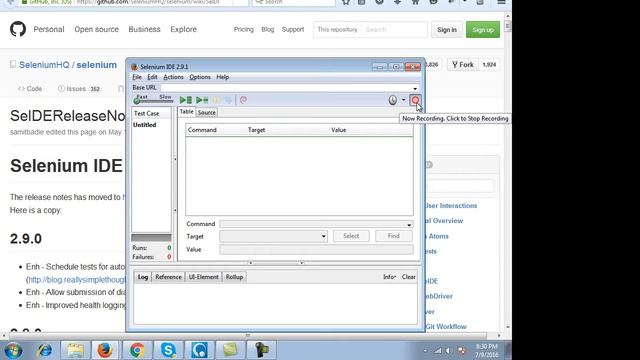640x360 pixels.
Task: Click the Sign in button
Action: click(447, 30)
